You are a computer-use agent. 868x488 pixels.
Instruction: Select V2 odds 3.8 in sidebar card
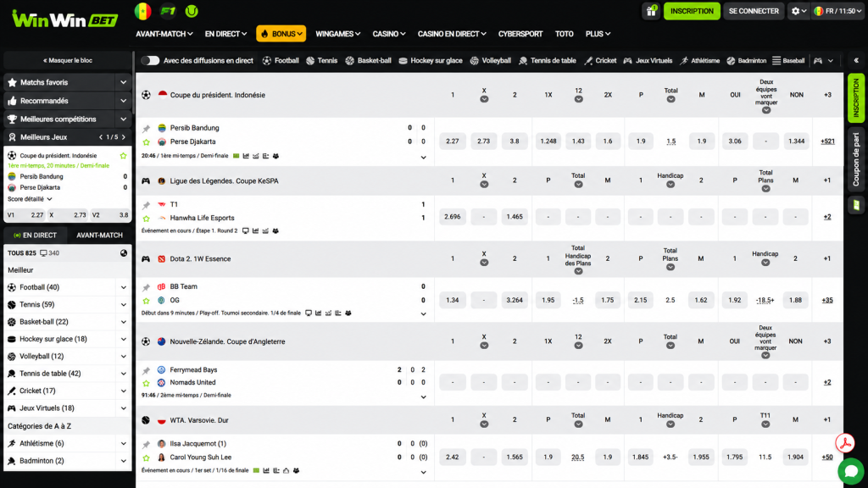point(110,214)
